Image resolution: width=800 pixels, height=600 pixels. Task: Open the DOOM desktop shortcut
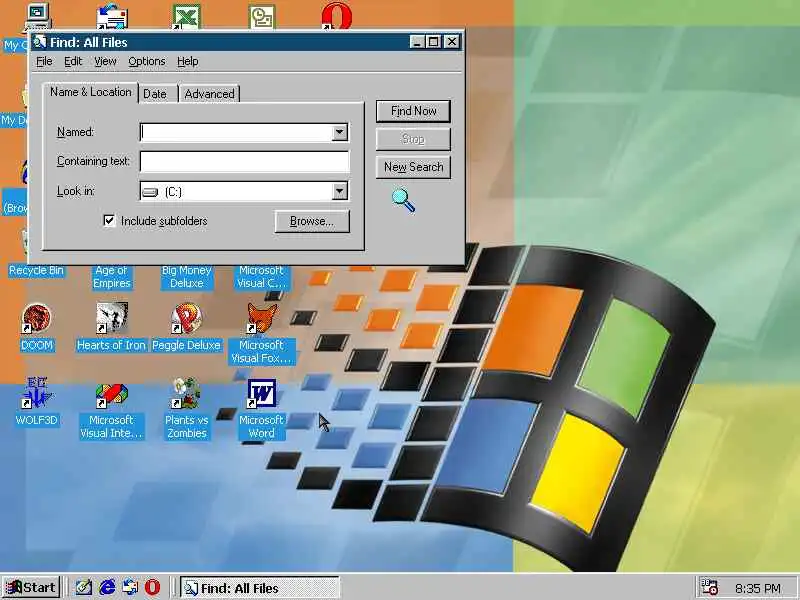point(36,318)
